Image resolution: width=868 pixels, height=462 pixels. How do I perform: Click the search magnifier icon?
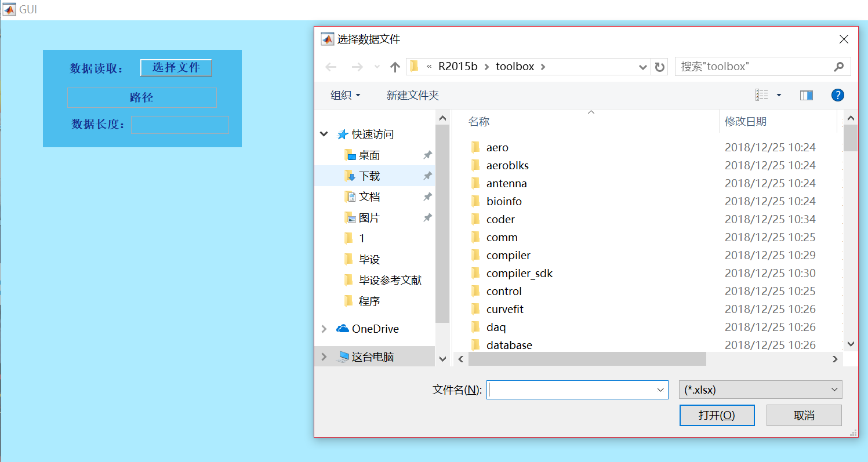pos(839,67)
